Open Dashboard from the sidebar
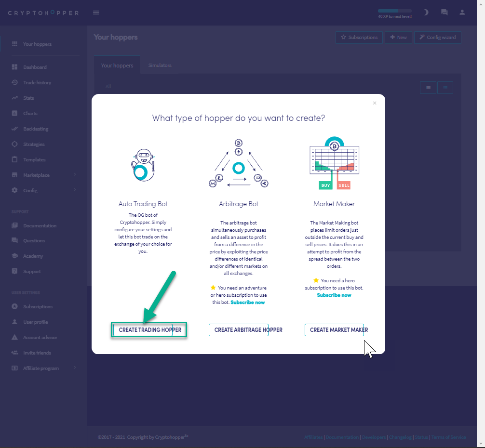Viewport: 485px width, 448px height. [x=35, y=67]
